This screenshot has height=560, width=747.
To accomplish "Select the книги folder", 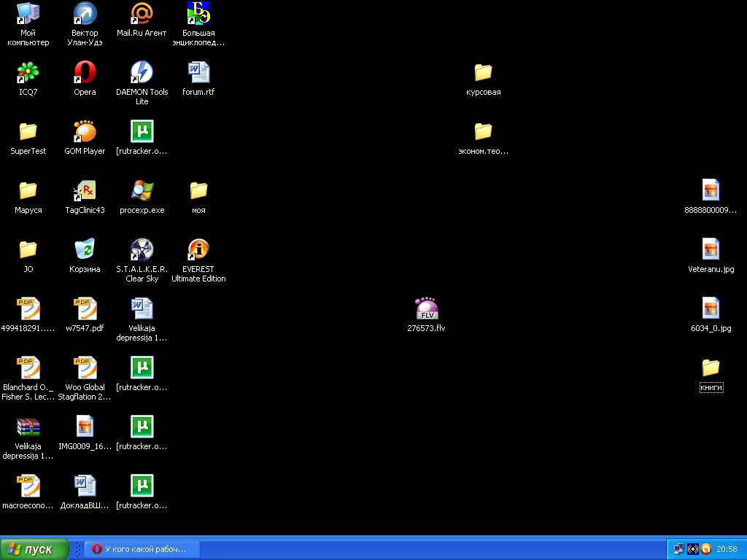I will coord(711,368).
